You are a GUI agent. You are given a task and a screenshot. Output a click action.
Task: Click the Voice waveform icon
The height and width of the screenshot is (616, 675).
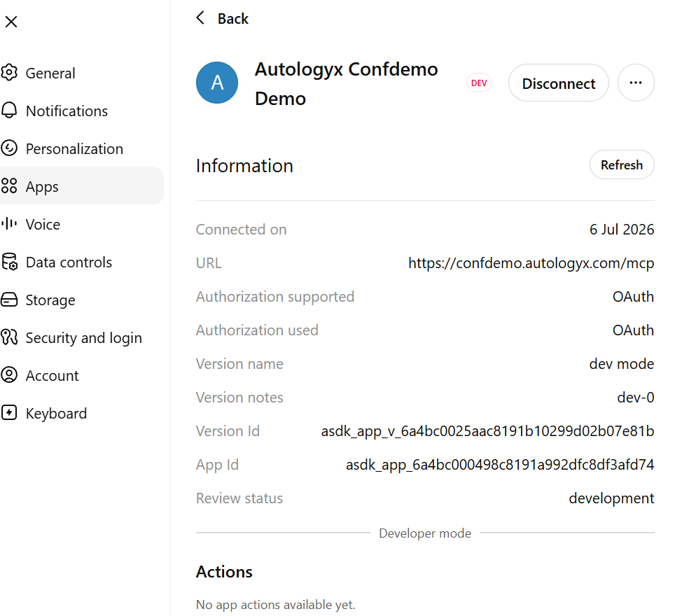tap(9, 224)
